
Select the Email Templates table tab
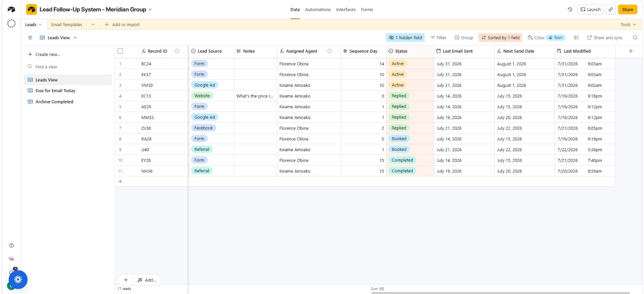[67, 25]
